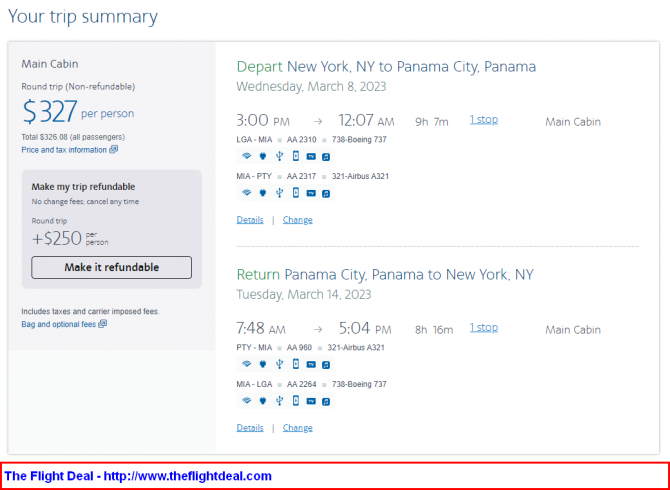Click the power outlet icon for AA 960
Viewport: 670px width, 490px height.
[x=263, y=364]
